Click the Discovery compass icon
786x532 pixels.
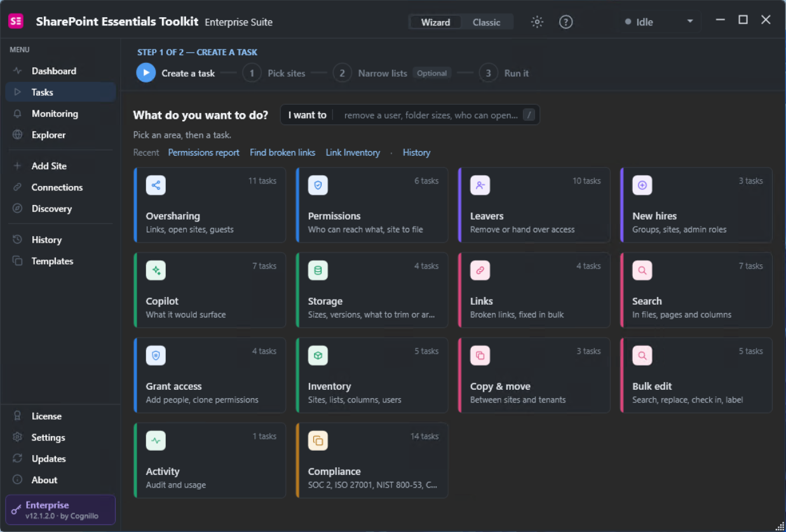18,208
